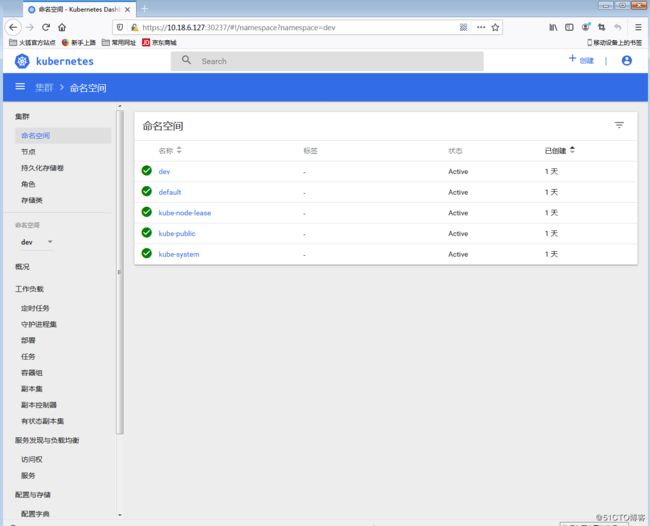Open the dev namespace selector dropdown
The image size is (650, 526).
point(36,242)
